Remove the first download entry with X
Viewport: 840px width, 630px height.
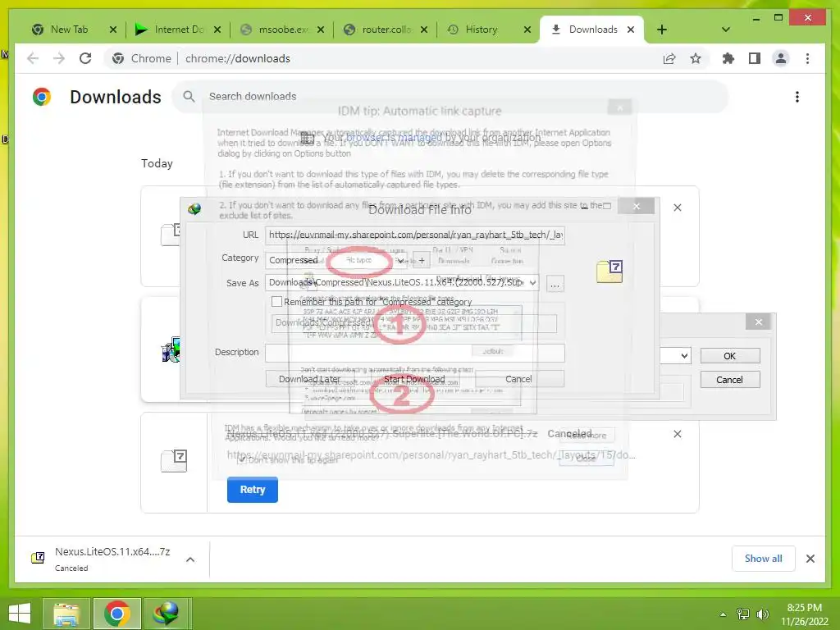click(677, 208)
